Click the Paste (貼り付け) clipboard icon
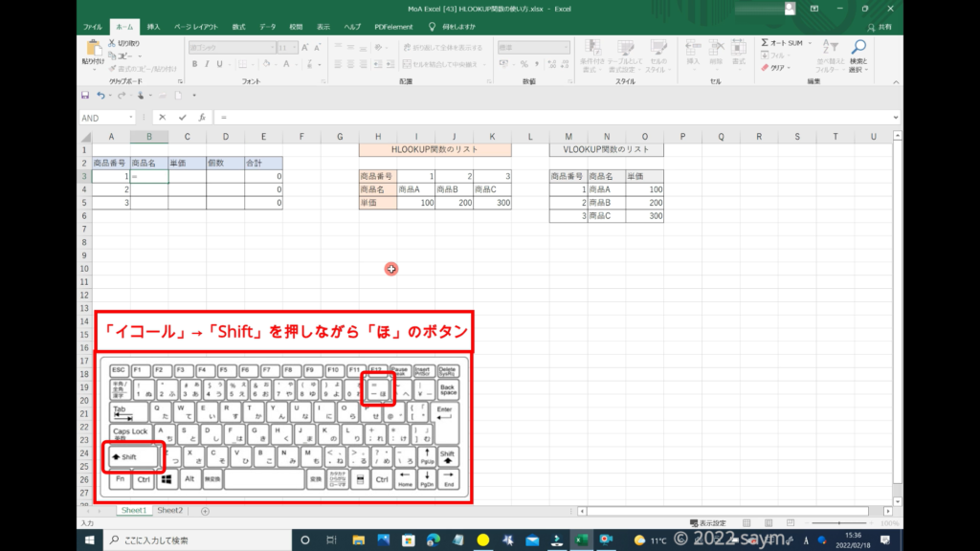Screen dimensions: 980x551 93,52
